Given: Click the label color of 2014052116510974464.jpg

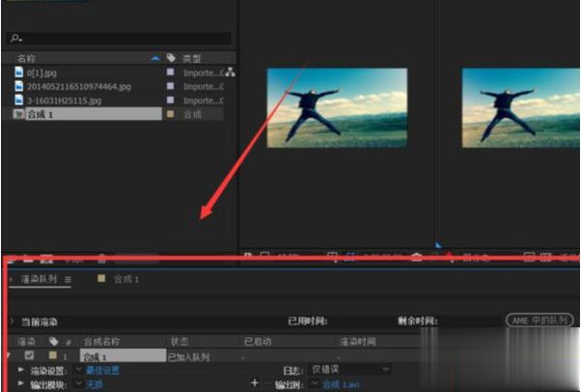Looking at the screenshot, I should point(171,86).
